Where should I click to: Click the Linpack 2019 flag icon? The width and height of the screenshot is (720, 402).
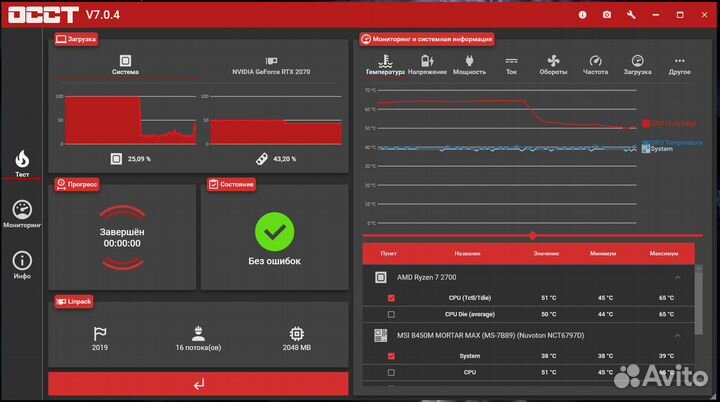pos(100,333)
